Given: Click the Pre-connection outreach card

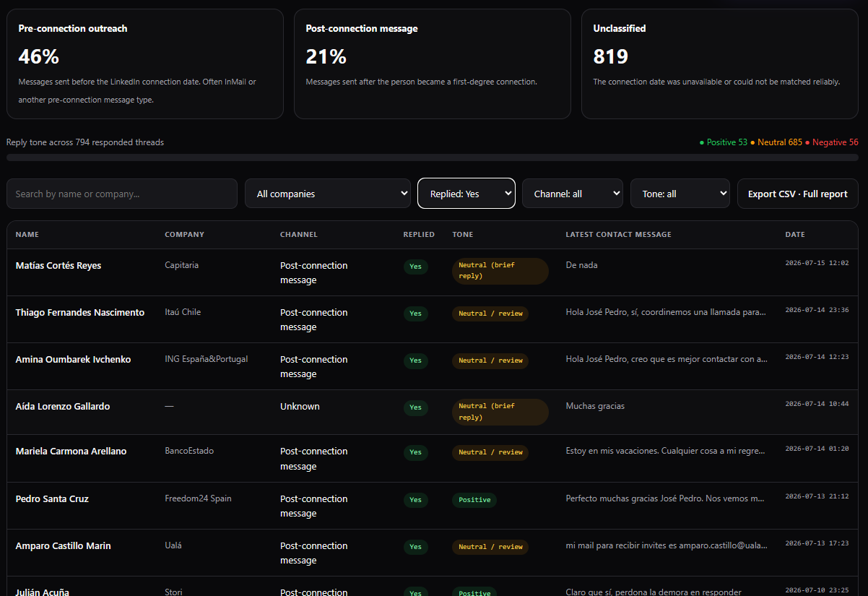Looking at the screenshot, I should click(145, 64).
